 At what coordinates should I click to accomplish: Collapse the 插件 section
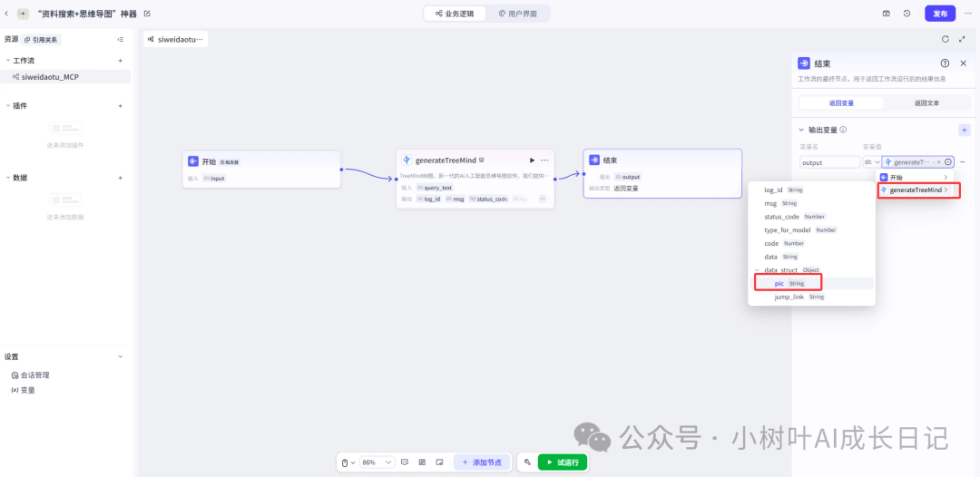coord(8,106)
